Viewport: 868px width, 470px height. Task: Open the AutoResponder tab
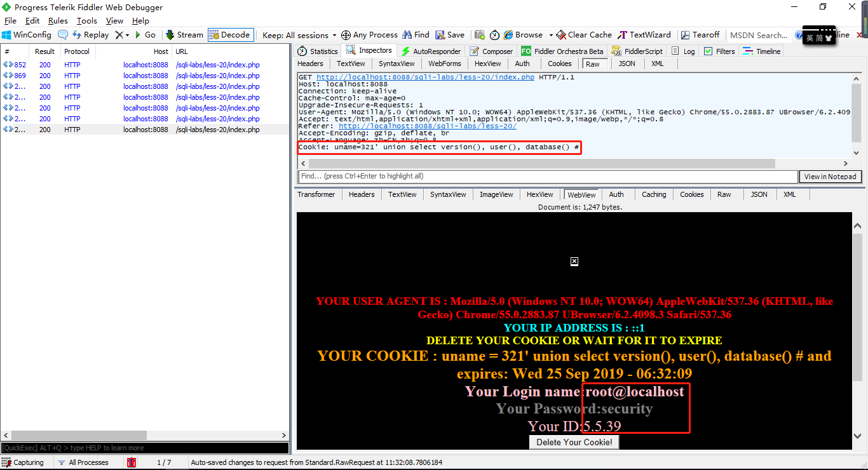pyautogui.click(x=431, y=51)
